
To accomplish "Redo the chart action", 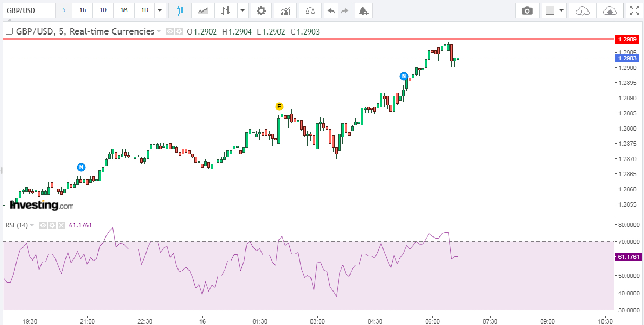I will point(345,10).
